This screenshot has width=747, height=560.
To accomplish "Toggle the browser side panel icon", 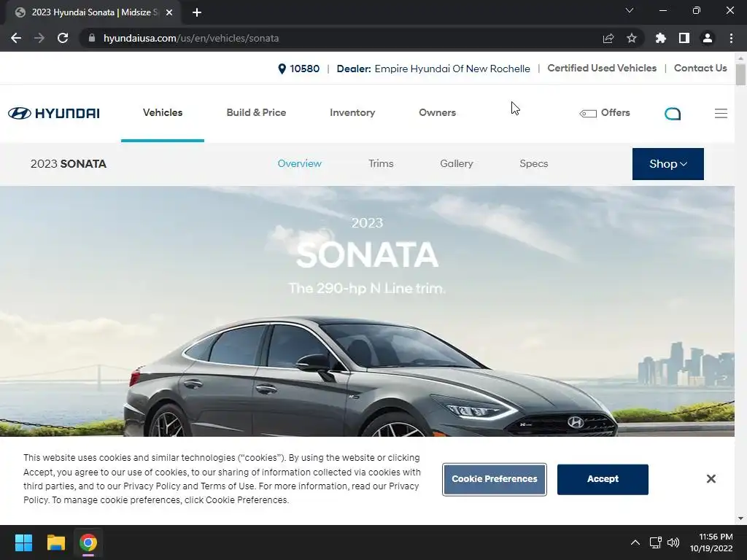I will 684,38.
